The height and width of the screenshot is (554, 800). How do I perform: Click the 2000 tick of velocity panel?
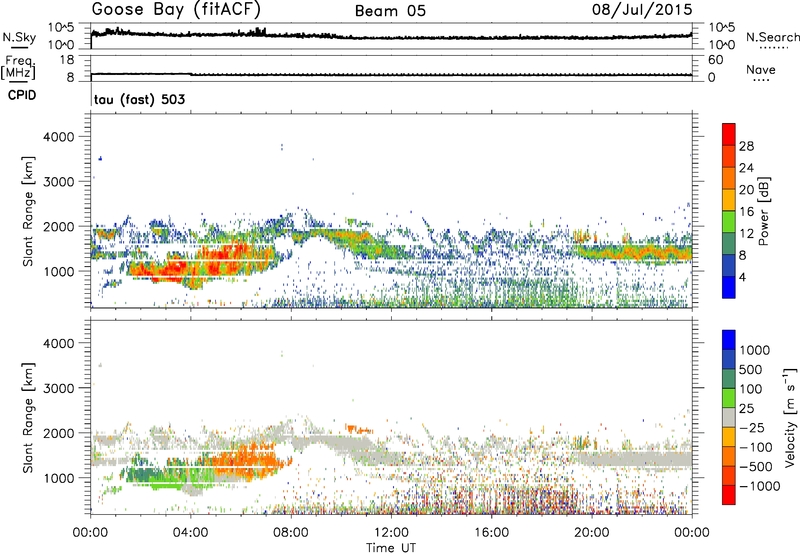59,433
